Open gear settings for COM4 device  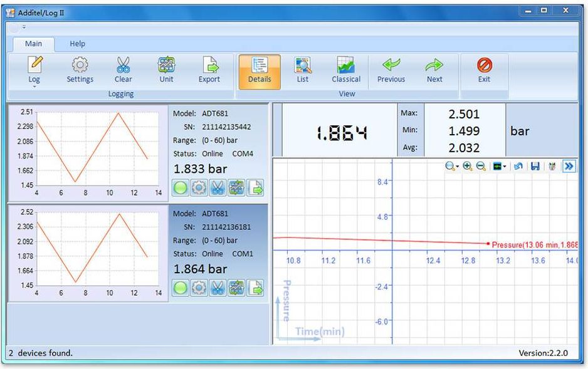[199, 188]
